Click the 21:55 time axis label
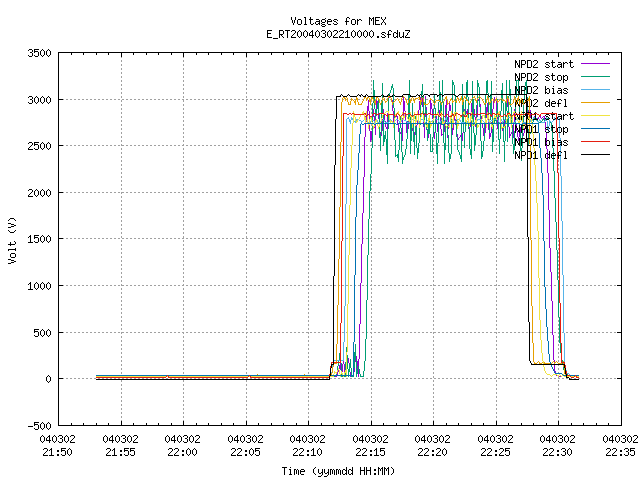 [x=120, y=452]
